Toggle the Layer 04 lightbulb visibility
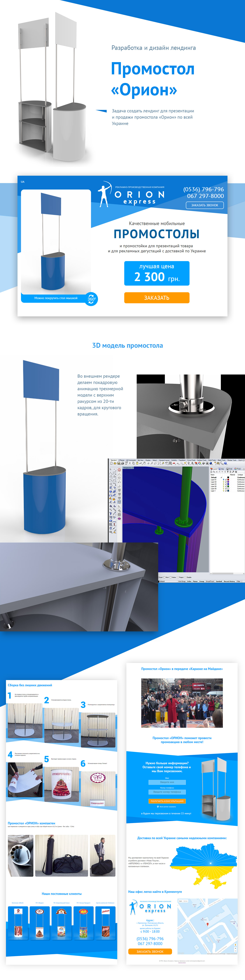 [224, 486]
